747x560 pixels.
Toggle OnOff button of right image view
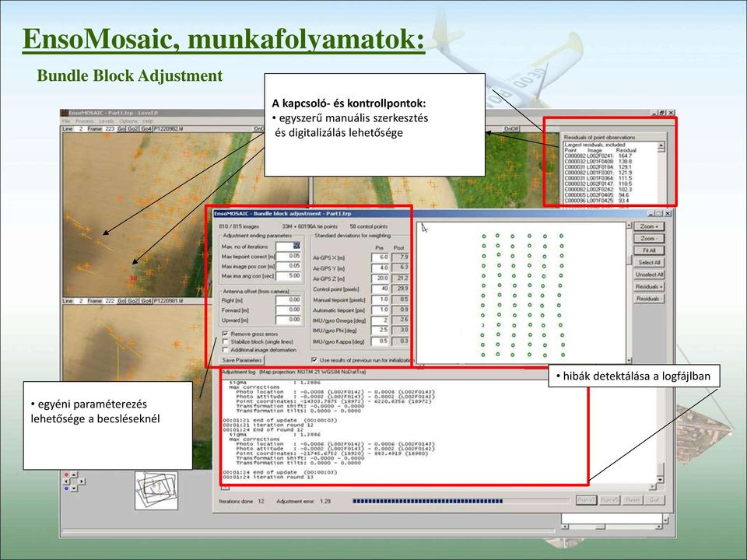(512, 128)
